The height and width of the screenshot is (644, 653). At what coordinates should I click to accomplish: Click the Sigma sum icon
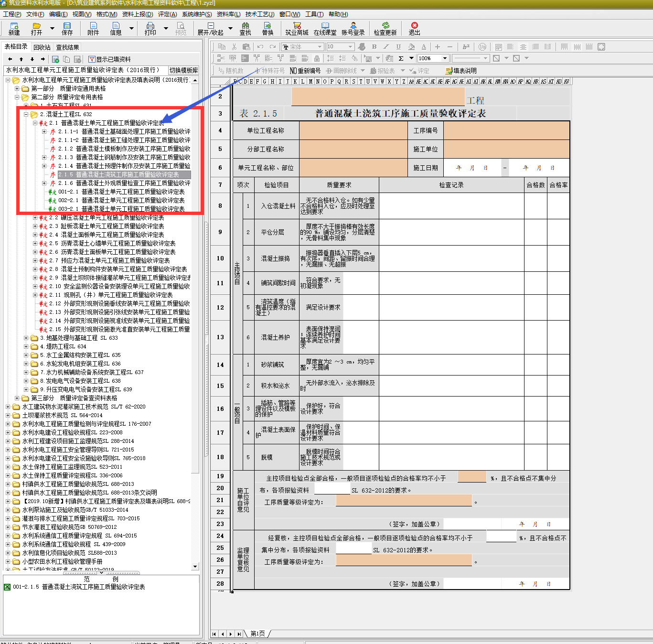[x=401, y=58]
